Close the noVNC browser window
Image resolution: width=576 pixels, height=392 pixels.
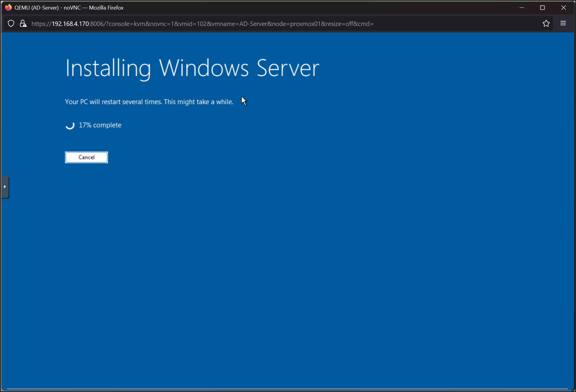pyautogui.click(x=563, y=7)
